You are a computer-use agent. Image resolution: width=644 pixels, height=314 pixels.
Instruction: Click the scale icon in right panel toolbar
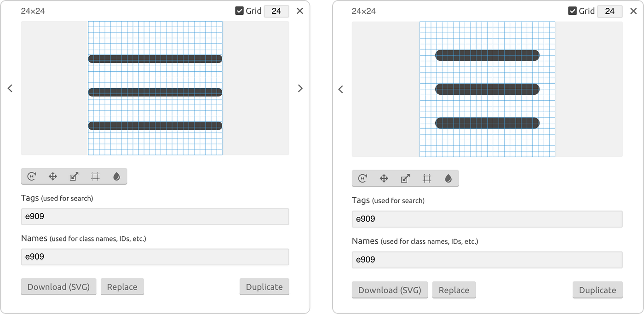coord(405,178)
